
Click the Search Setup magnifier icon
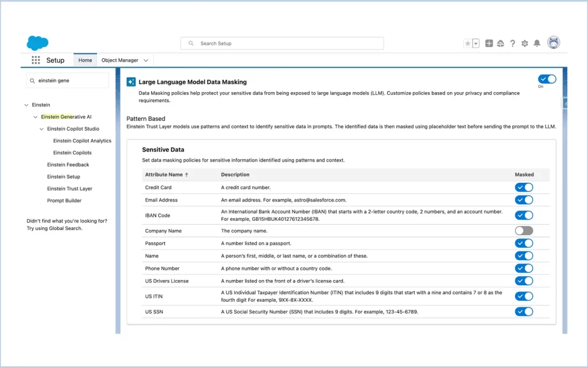[x=191, y=44]
